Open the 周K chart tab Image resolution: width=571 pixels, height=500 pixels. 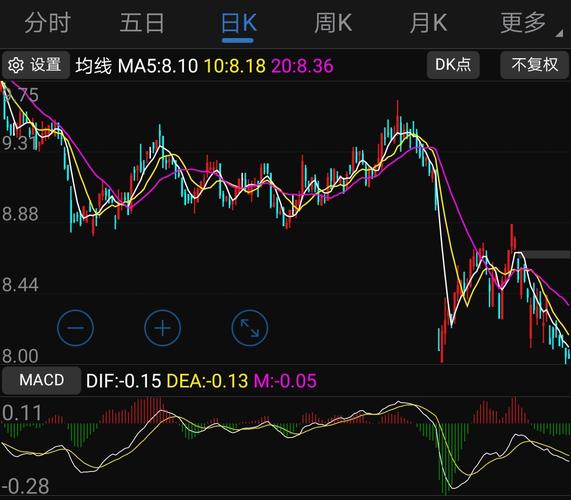[x=333, y=23]
